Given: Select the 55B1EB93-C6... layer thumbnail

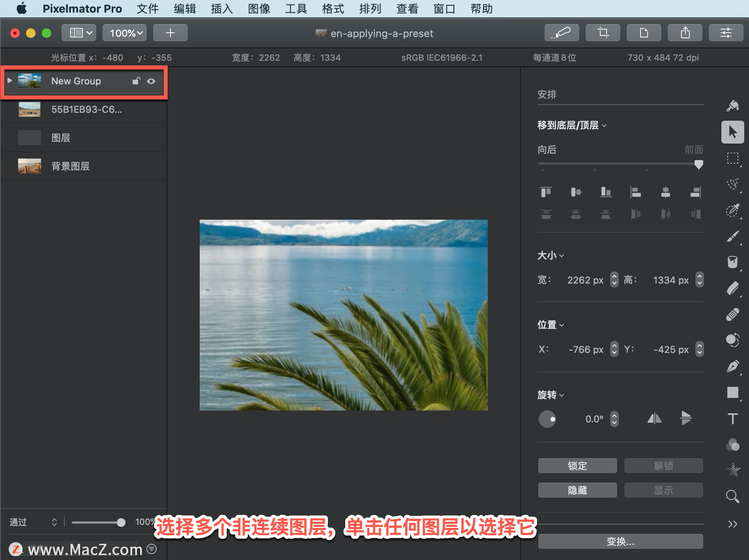Looking at the screenshot, I should (29, 109).
